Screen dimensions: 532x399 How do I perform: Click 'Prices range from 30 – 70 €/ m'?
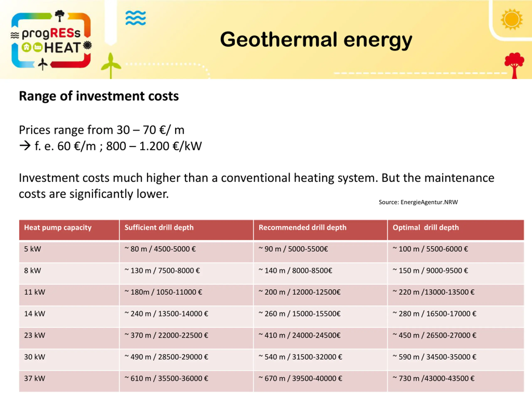click(102, 130)
